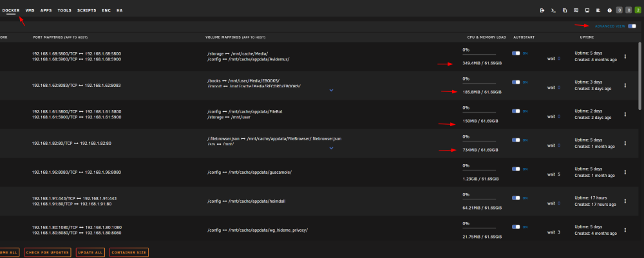Image resolution: width=644 pixels, height=258 pixels.
Task: Open the Tools tab
Action: coord(64,10)
